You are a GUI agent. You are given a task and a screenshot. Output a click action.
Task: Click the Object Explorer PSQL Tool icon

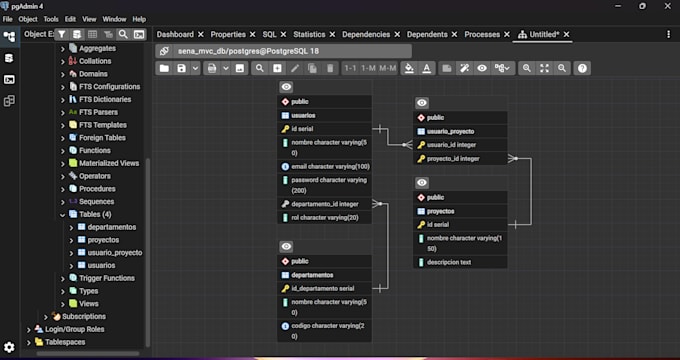point(139,34)
